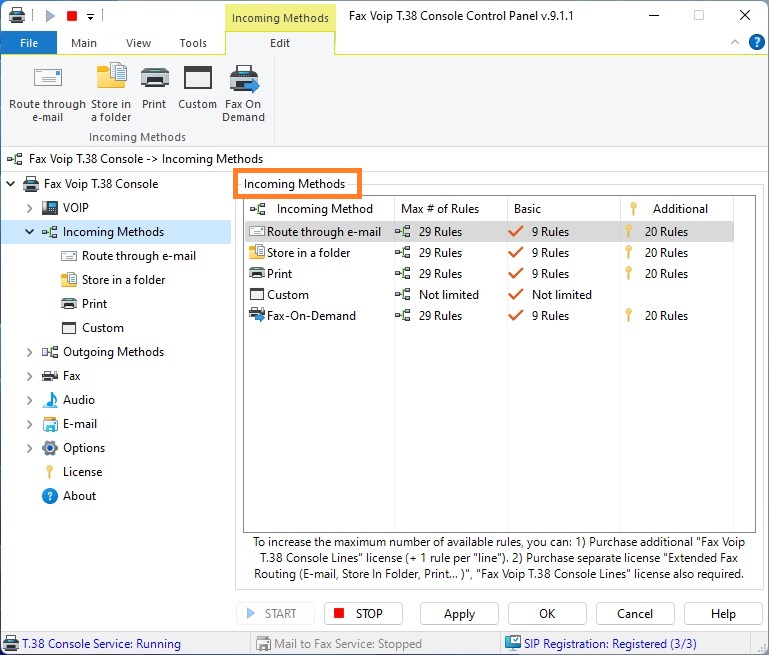Screen dimensions: 769x655
Task: Select Store in a folder in the tree
Action: pos(124,280)
